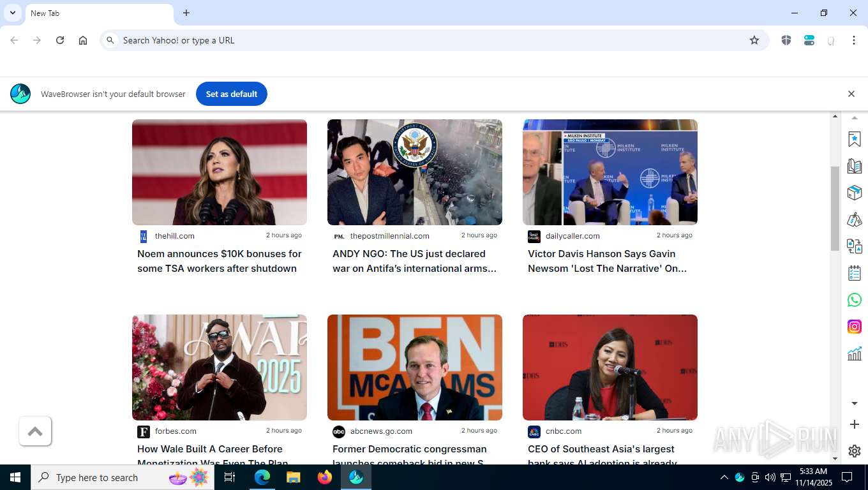868x490 pixels.
Task: Dismiss the default browser notification bar
Action: click(851, 94)
